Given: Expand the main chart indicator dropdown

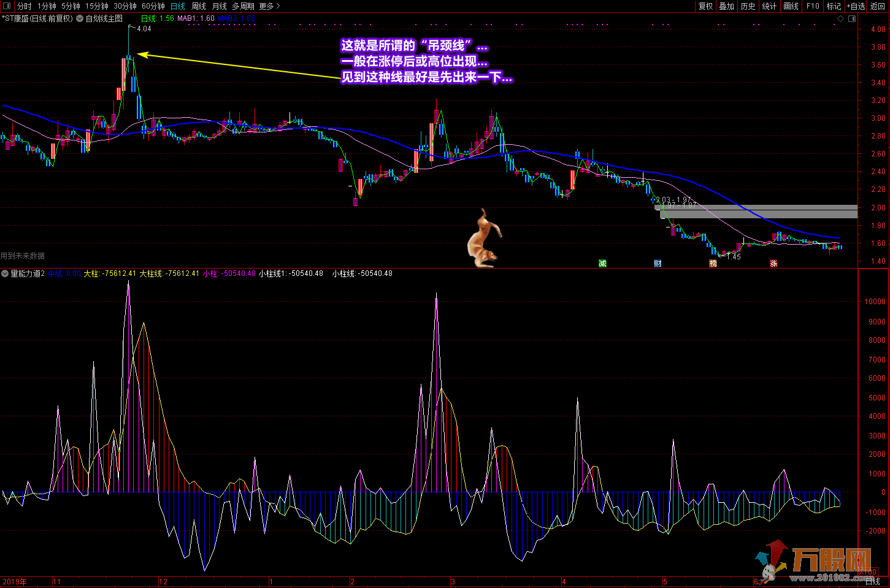Looking at the screenshot, I should click(80, 18).
